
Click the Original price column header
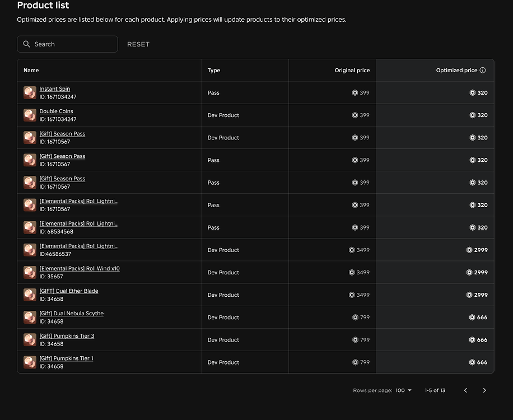pyautogui.click(x=352, y=70)
